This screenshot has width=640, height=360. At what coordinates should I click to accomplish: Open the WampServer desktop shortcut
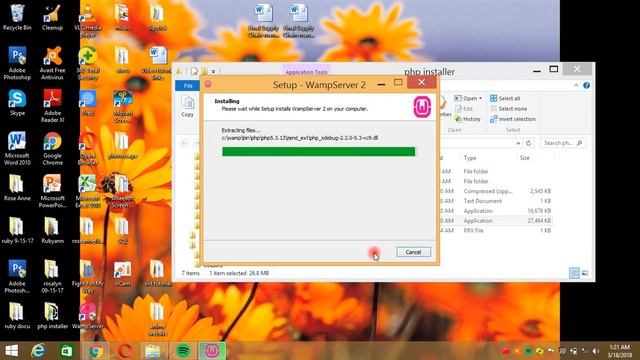pos(88,316)
